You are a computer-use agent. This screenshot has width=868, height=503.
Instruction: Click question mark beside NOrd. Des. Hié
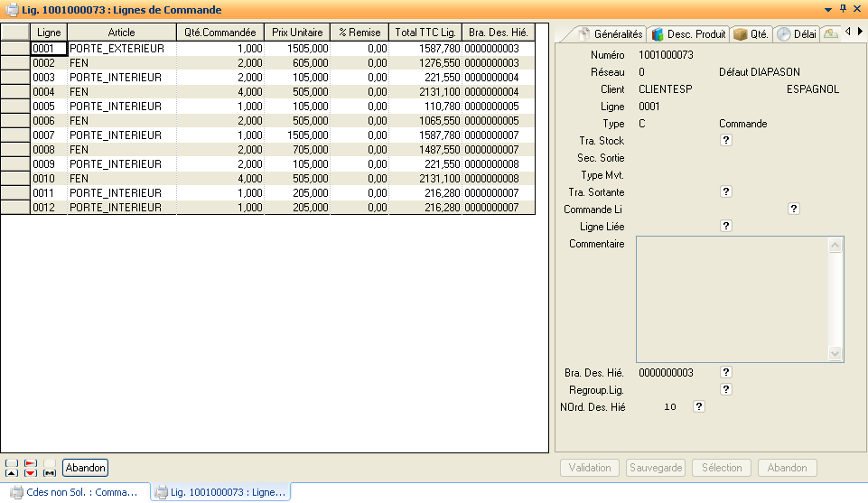(698, 406)
